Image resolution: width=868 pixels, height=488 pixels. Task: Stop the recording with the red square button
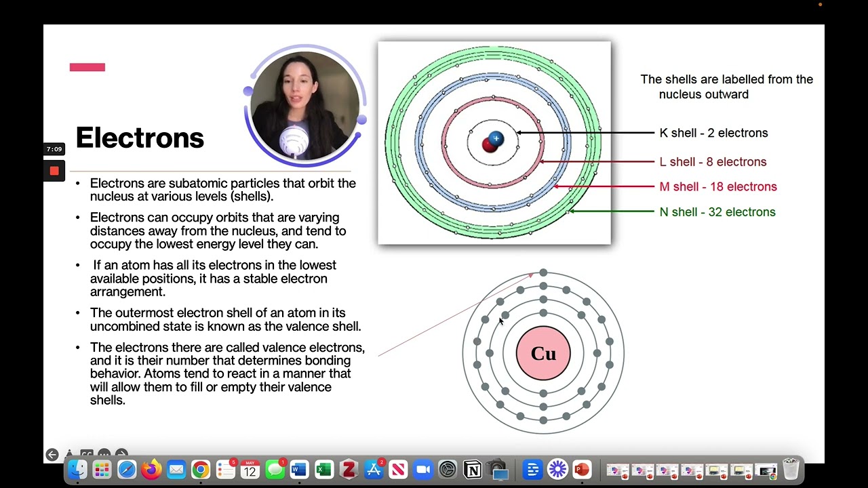pos(54,171)
